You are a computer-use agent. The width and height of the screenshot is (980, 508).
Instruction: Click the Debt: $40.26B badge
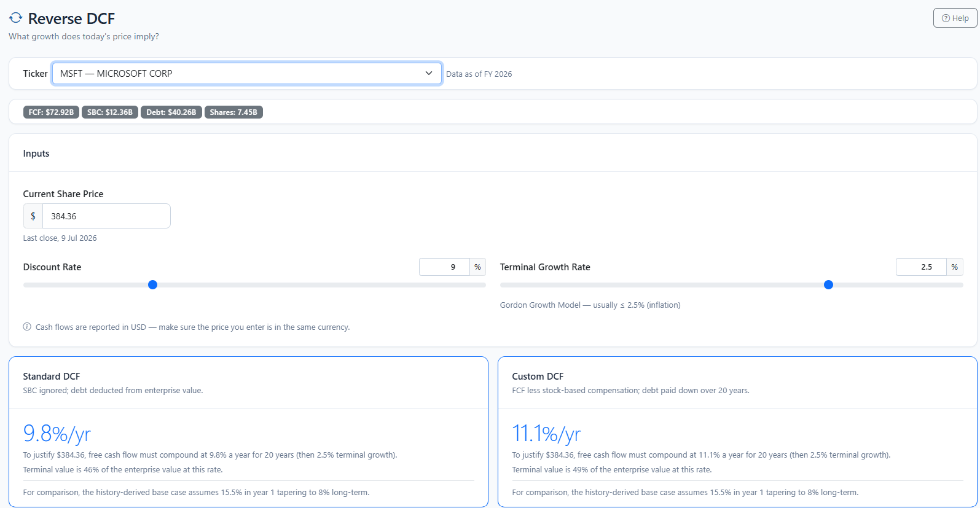(171, 112)
